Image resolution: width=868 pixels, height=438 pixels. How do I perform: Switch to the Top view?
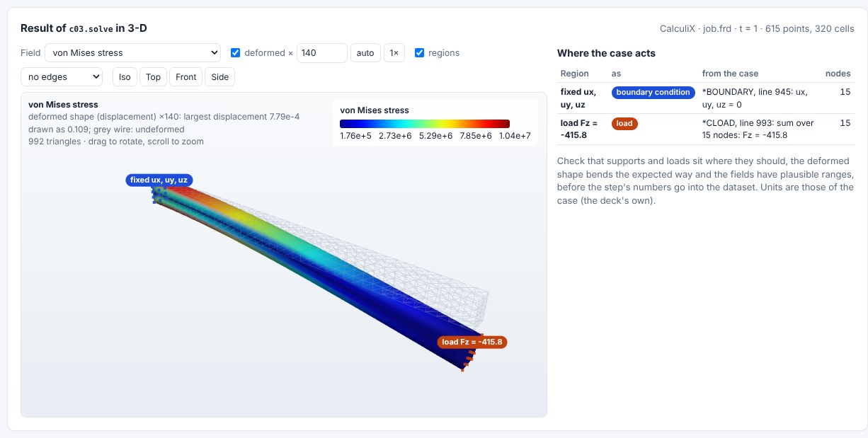154,76
